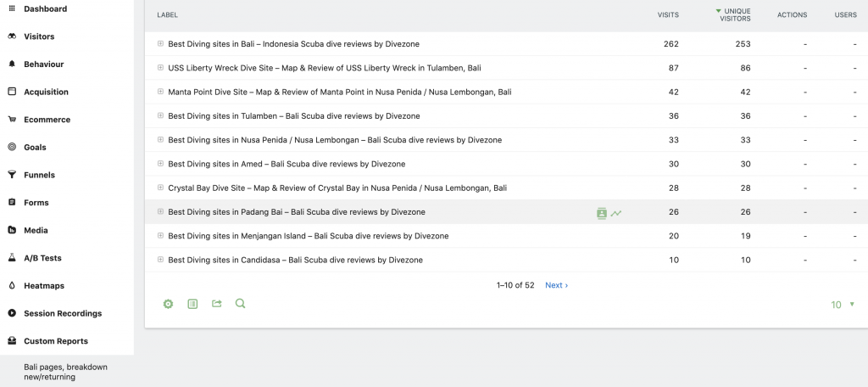The width and height of the screenshot is (868, 387).
Task: Open the Behaviour menu
Action: [x=44, y=64]
